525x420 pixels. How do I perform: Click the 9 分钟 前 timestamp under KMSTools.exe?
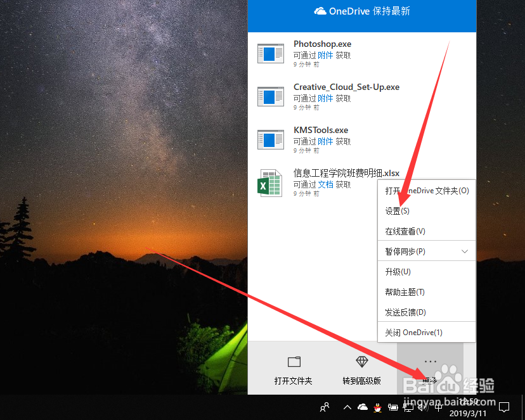[306, 151]
